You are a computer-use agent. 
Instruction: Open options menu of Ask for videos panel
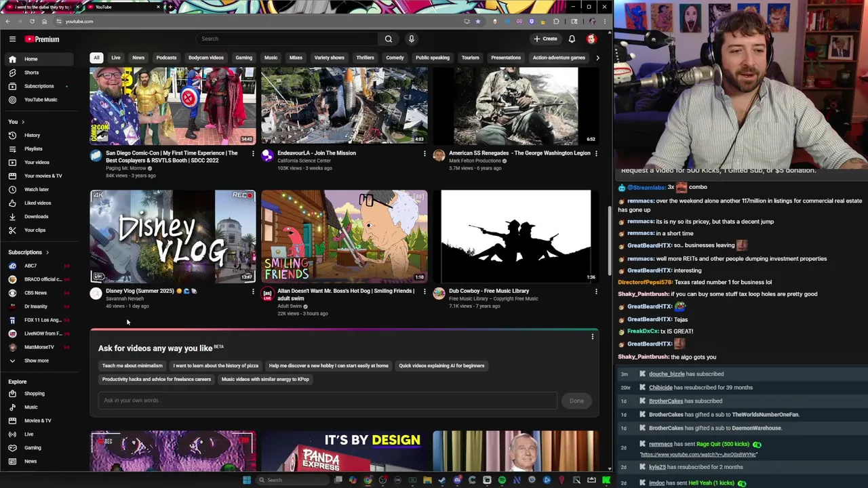click(592, 337)
